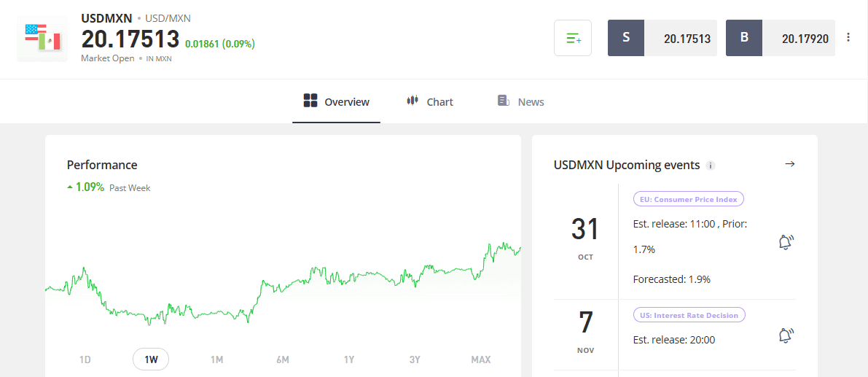
Task: Select the 1W performance range
Action: coord(151,359)
